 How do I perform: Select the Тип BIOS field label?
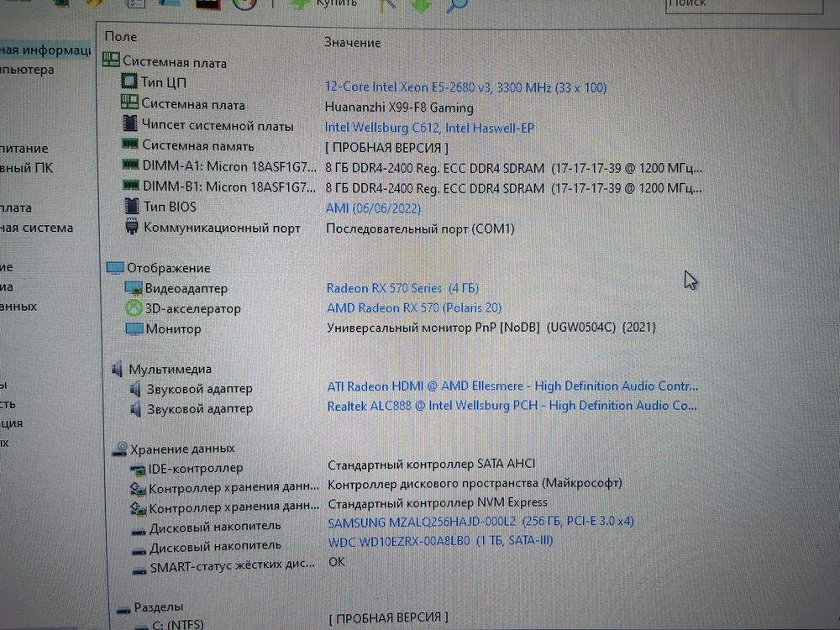tap(170, 207)
